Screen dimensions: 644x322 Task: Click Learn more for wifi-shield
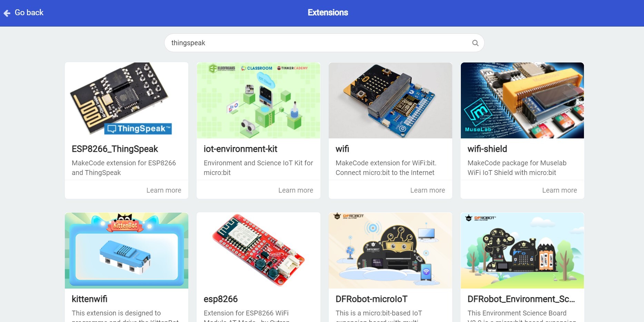tap(559, 190)
